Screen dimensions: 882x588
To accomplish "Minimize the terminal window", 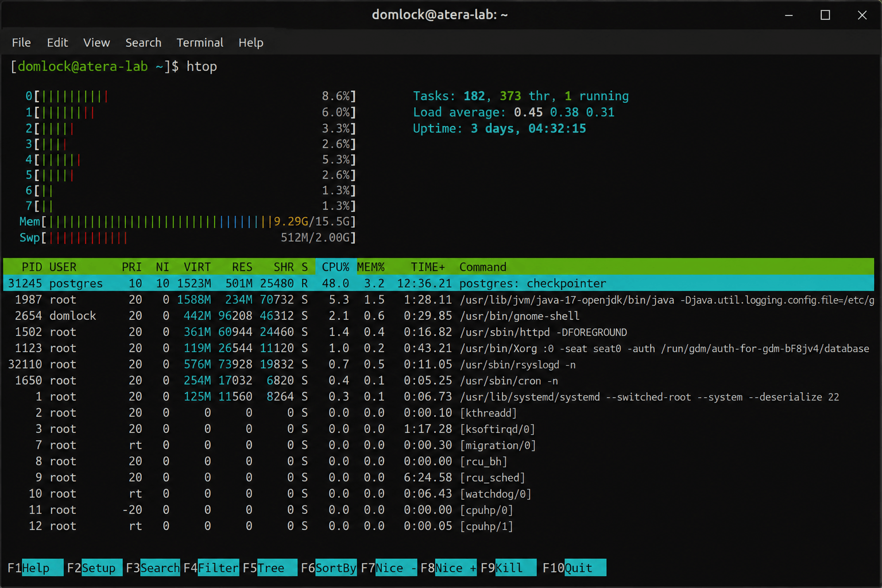I will [x=789, y=16].
